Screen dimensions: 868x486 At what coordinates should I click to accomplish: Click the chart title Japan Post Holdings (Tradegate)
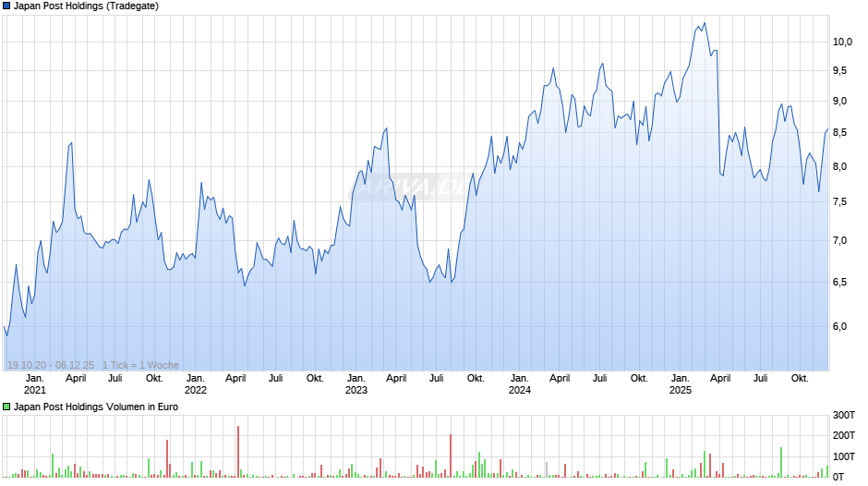[x=86, y=6]
